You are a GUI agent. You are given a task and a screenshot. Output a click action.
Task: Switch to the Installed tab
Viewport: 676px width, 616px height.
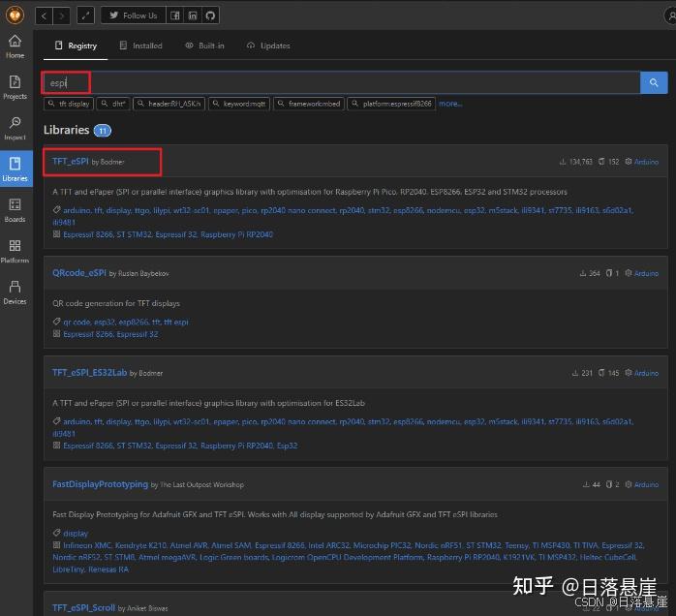[x=141, y=46]
